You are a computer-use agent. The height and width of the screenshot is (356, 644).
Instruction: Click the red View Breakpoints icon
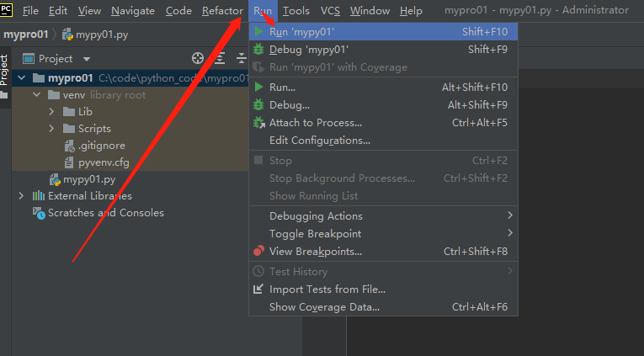pyautogui.click(x=258, y=251)
